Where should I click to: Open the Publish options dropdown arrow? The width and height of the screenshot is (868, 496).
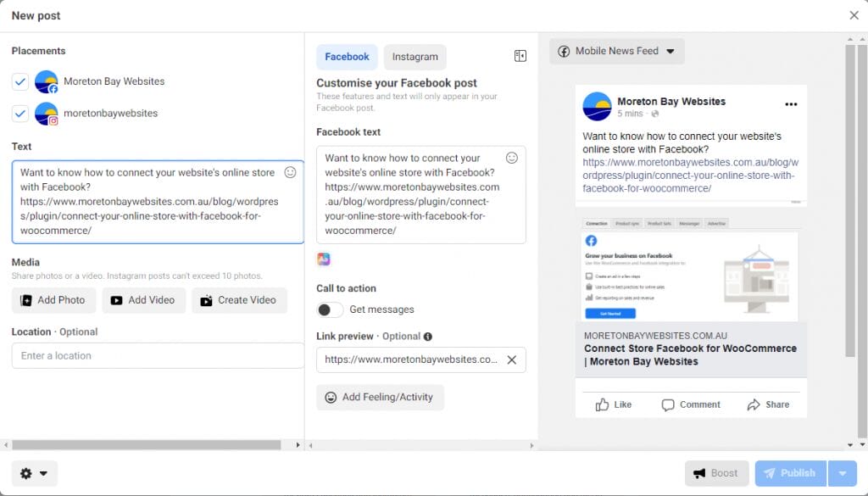pos(843,473)
